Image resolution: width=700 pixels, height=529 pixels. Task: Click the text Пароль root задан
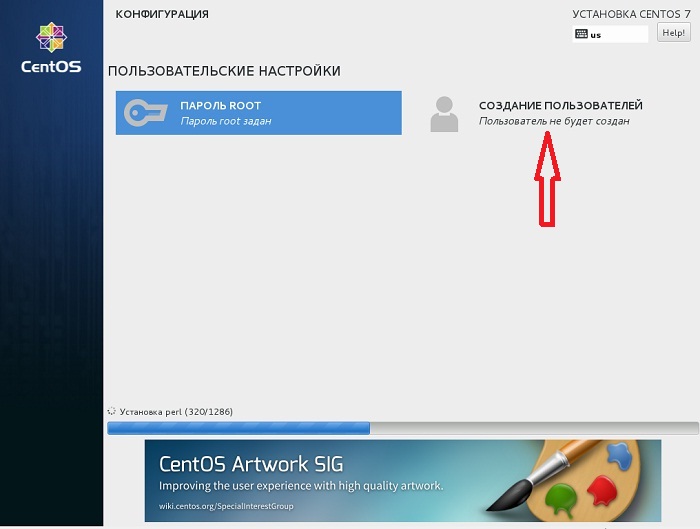pos(226,121)
